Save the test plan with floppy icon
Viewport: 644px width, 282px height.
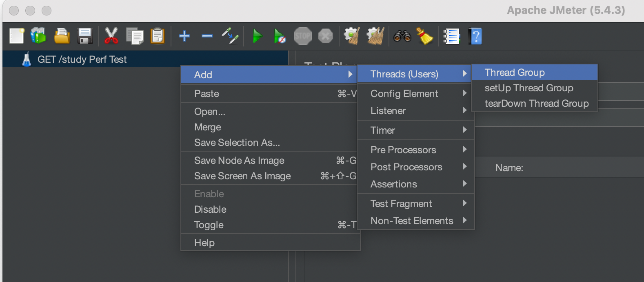85,36
